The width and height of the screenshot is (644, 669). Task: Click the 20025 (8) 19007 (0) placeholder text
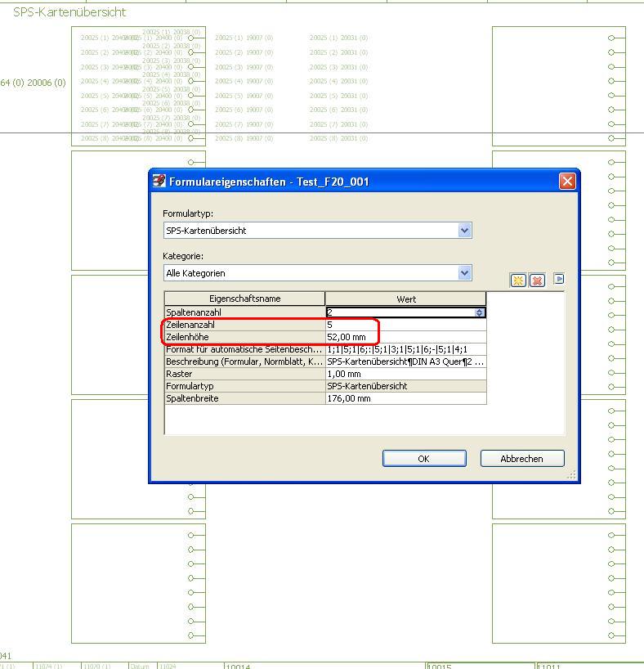click(244, 138)
